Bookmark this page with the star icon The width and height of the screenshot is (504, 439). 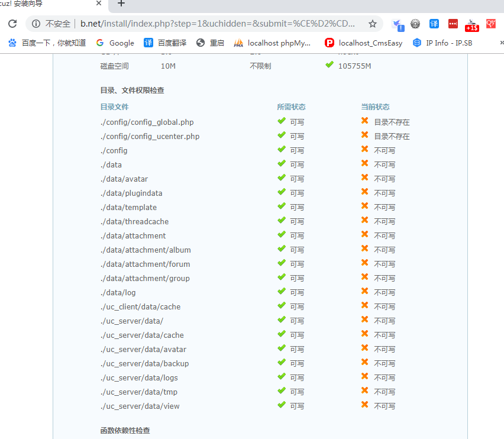tap(372, 24)
